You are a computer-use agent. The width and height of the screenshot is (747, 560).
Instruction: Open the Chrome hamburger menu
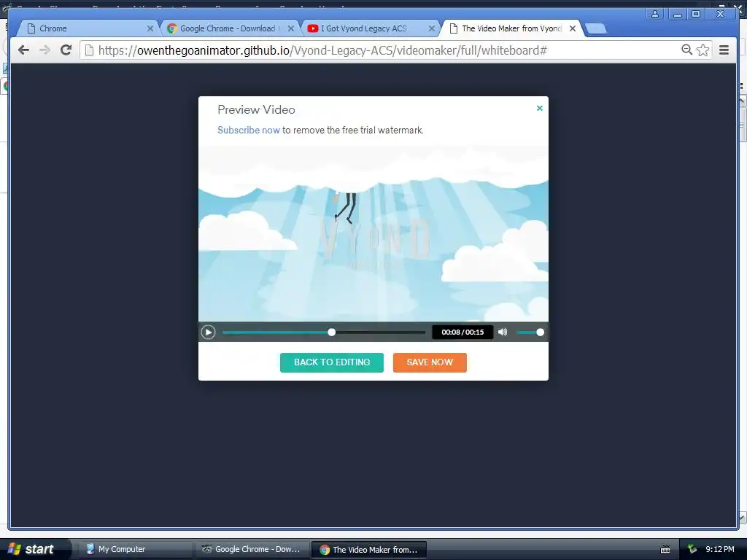tap(724, 50)
